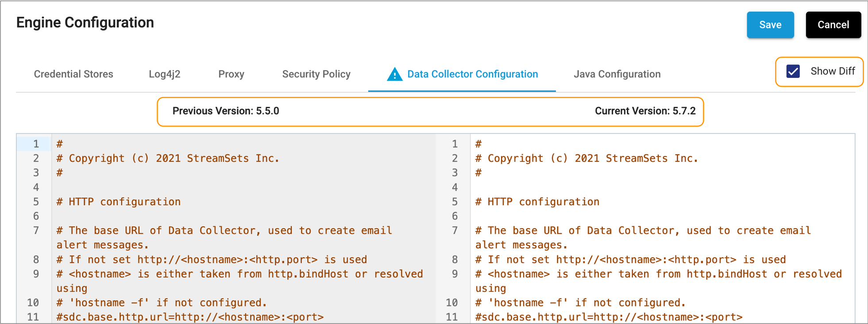
Task: Click the sdc.base.http.url line in the right pane
Action: [609, 317]
